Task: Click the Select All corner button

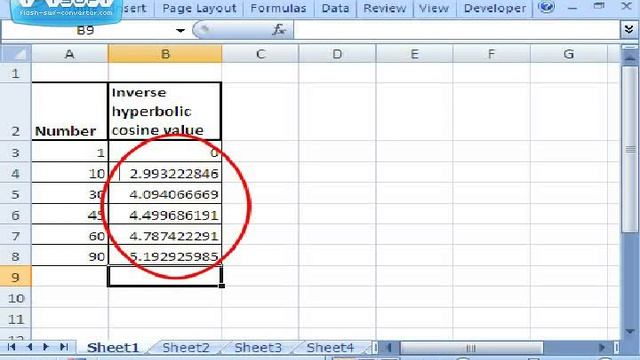Action: pos(16,54)
